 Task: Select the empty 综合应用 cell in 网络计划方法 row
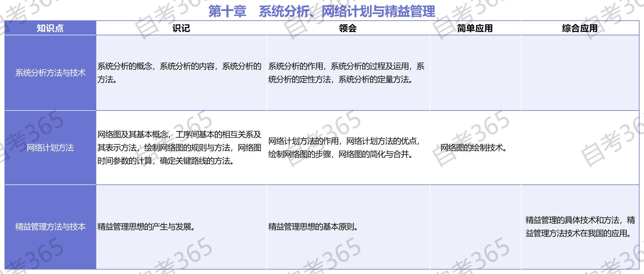click(580, 148)
